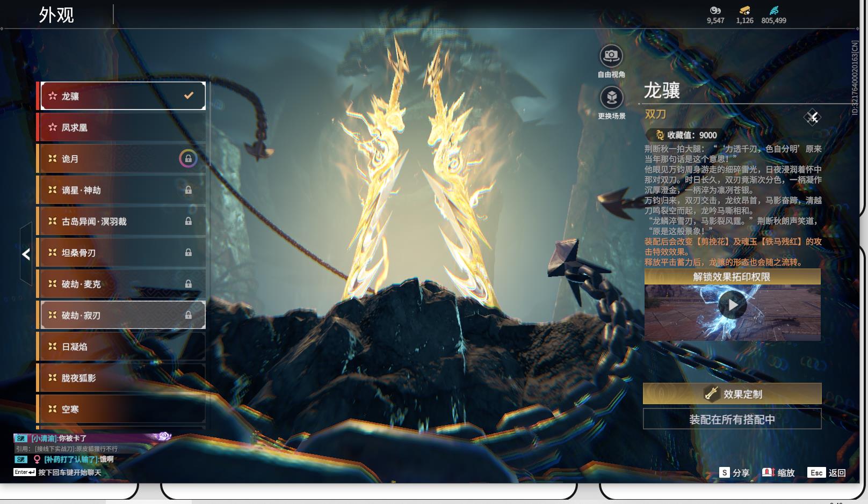Select the 古岛异闻·溟羽裁 skin
The height and width of the screenshot is (504, 868).
pyautogui.click(x=123, y=221)
